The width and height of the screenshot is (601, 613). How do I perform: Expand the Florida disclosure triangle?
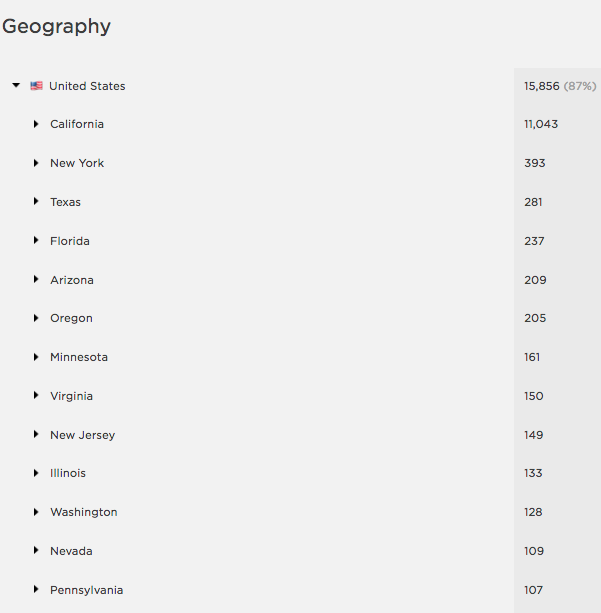pos(37,241)
